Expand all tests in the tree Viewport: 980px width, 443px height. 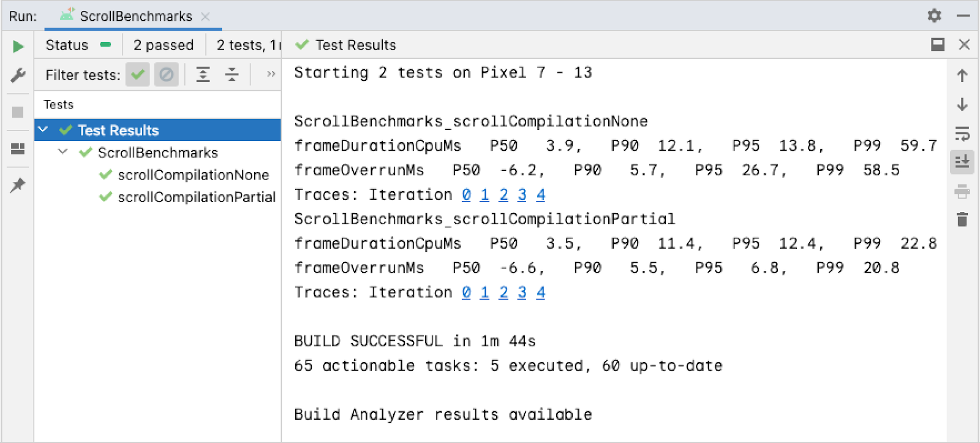coord(203,75)
